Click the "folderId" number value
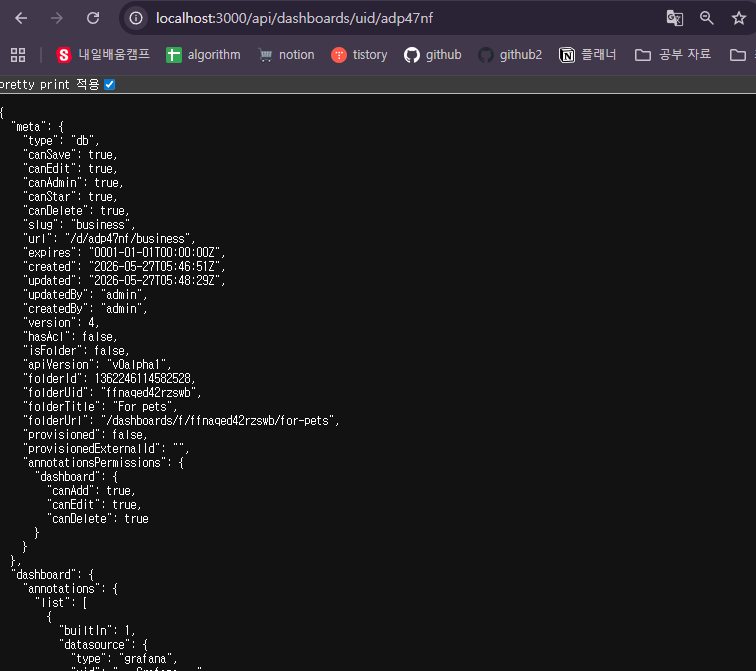756x671 pixels. [x=145, y=378]
